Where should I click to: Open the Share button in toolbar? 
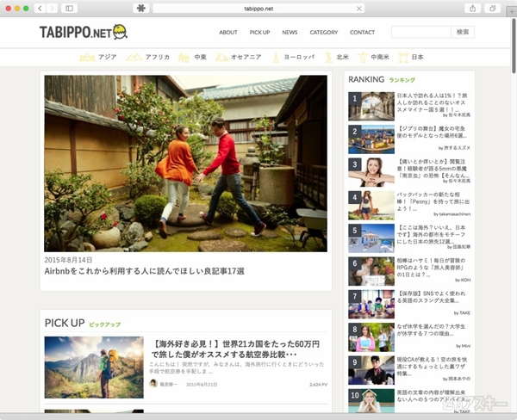click(x=472, y=9)
